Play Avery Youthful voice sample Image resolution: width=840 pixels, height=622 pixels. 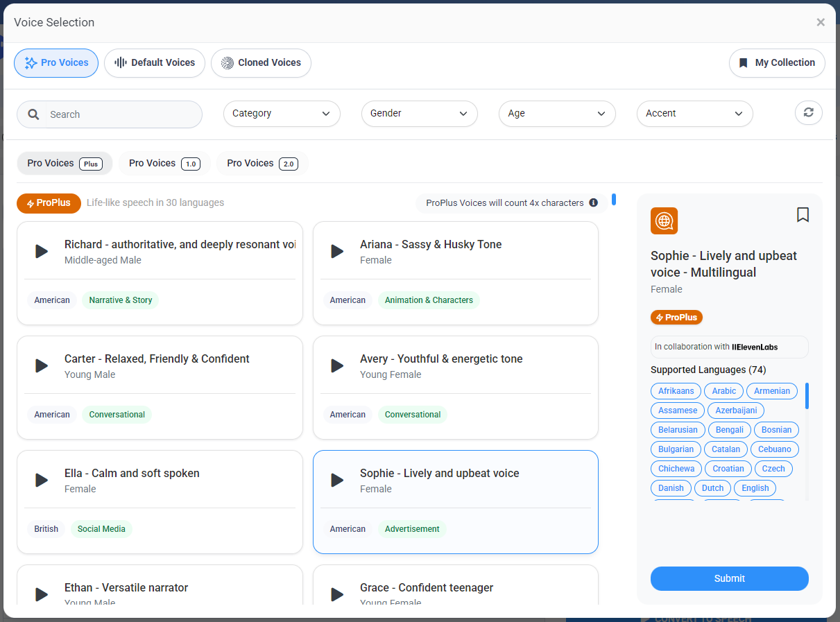coord(337,365)
